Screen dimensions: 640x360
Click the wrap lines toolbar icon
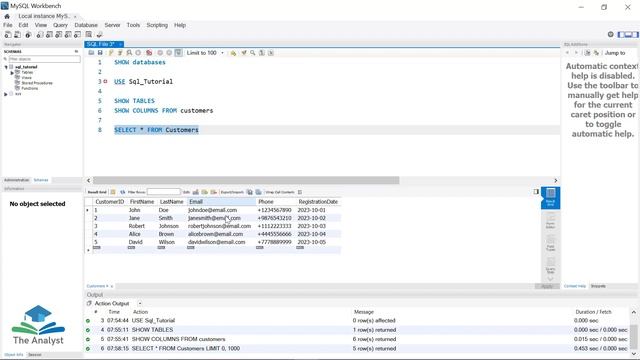pyautogui.click(x=271, y=53)
